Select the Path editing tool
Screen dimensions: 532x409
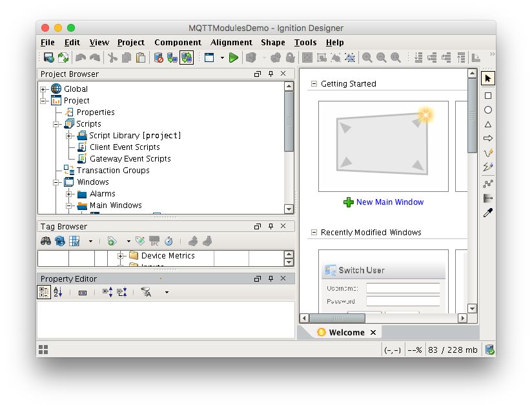point(488,184)
